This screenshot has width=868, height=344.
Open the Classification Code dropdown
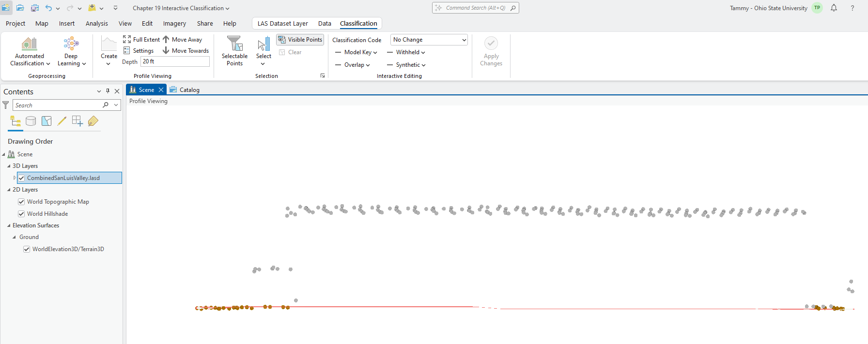(429, 40)
